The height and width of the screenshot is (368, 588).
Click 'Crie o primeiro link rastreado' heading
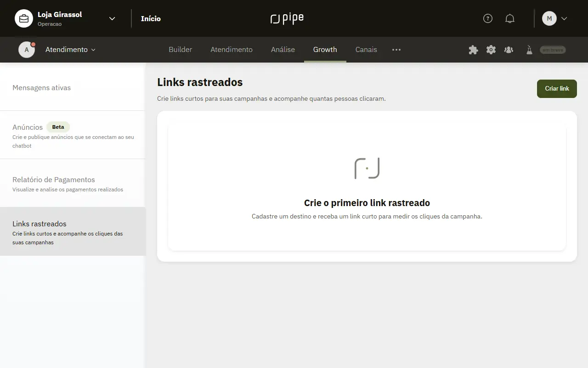367,203
